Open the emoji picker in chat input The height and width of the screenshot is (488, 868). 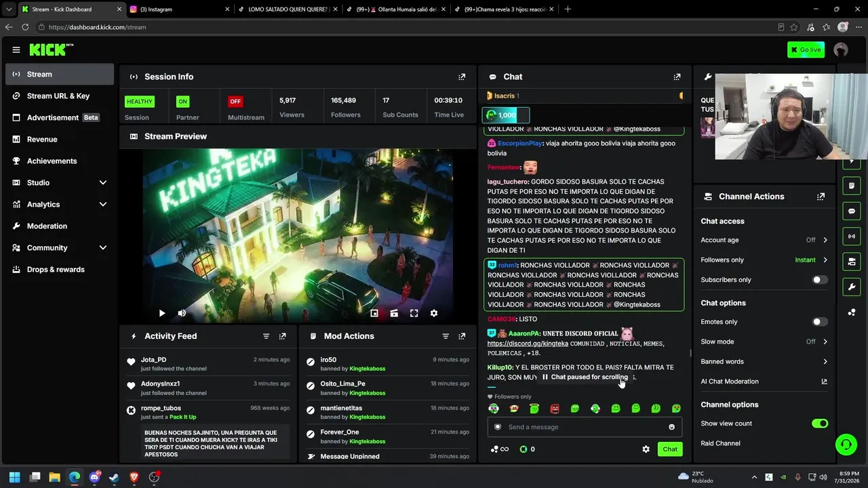click(x=672, y=427)
